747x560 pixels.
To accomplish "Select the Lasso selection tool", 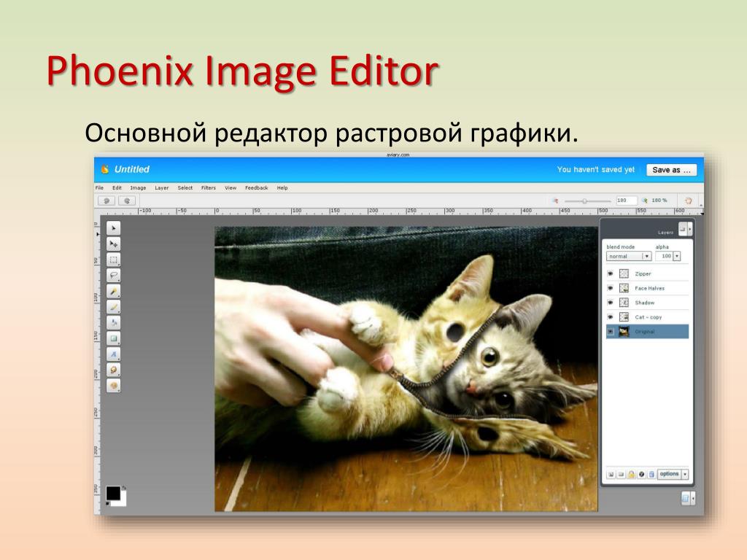I will point(113,276).
